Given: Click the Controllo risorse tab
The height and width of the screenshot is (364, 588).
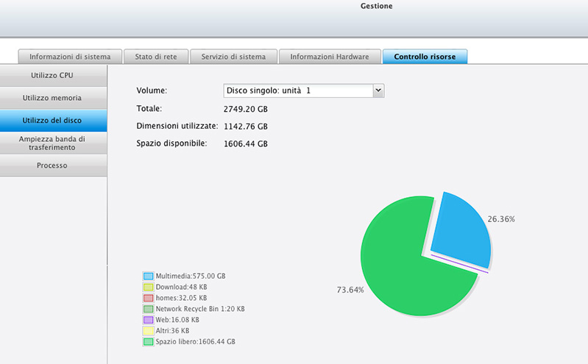Looking at the screenshot, I should (x=425, y=57).
